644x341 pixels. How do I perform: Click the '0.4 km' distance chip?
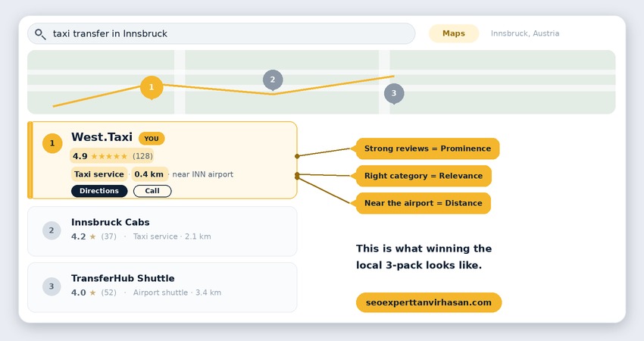coord(149,174)
